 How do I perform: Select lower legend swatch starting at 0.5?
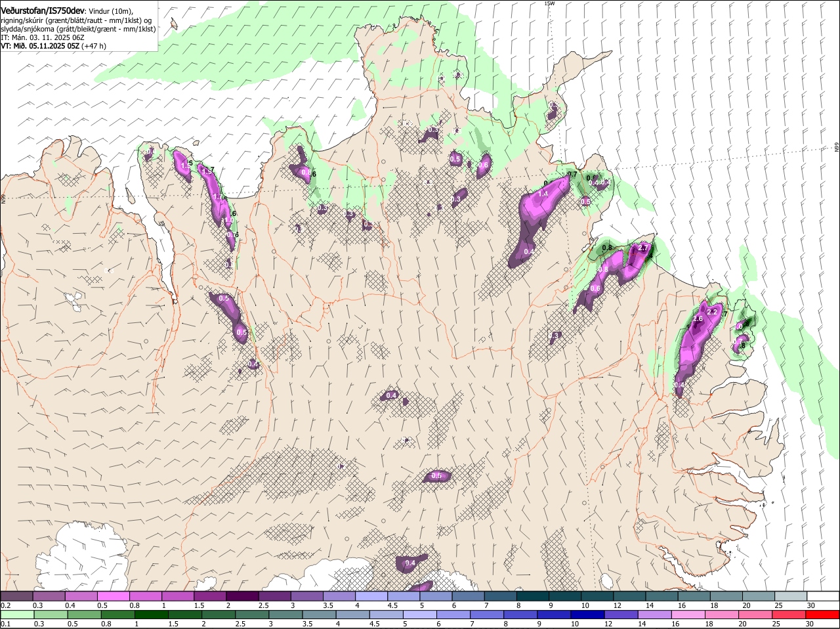[84, 615]
